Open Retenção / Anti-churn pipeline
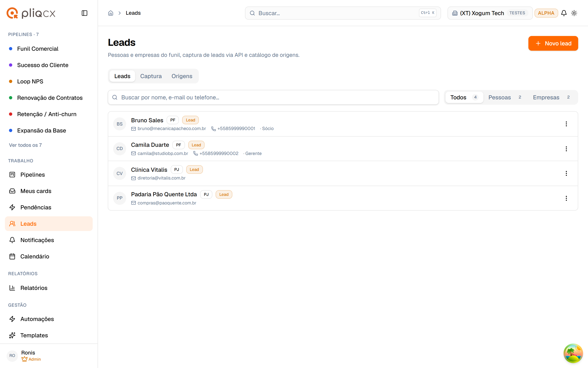The image size is (588, 368). [x=49, y=114]
